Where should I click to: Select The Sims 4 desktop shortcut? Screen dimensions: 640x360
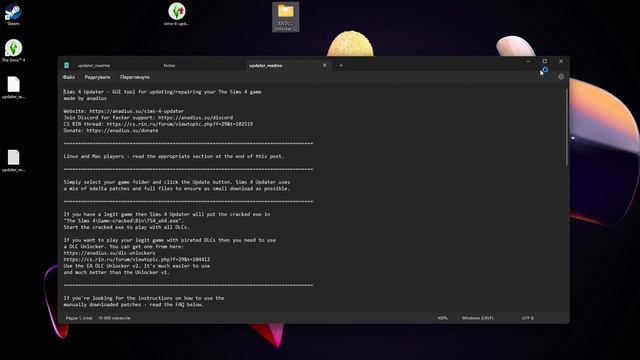(13, 51)
